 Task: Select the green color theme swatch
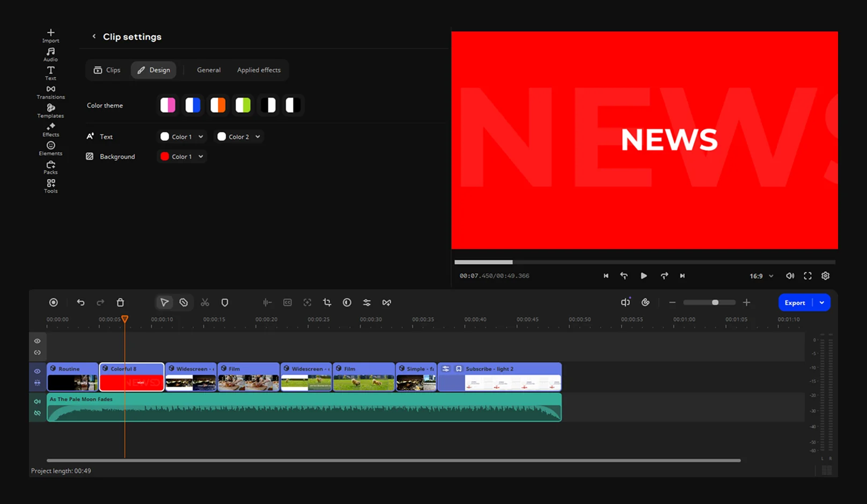pyautogui.click(x=243, y=105)
